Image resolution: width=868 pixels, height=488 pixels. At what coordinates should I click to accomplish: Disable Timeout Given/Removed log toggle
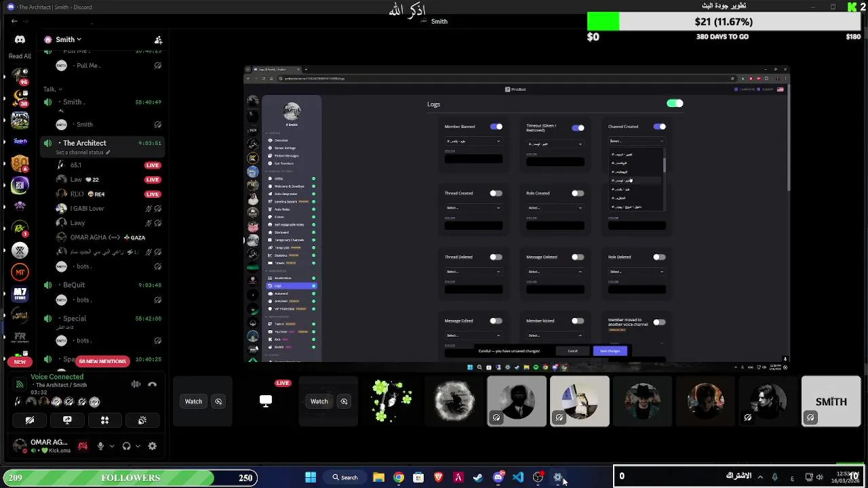578,127
